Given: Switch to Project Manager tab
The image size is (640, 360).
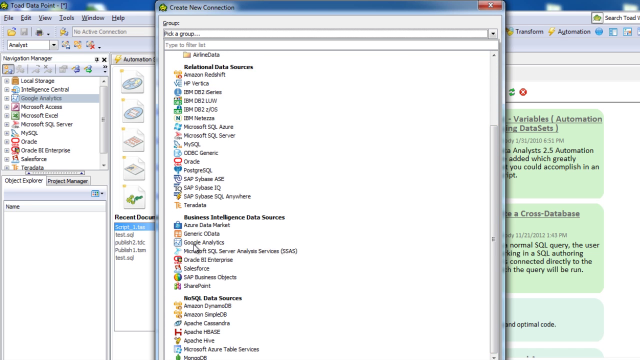Looking at the screenshot, I should point(67,181).
